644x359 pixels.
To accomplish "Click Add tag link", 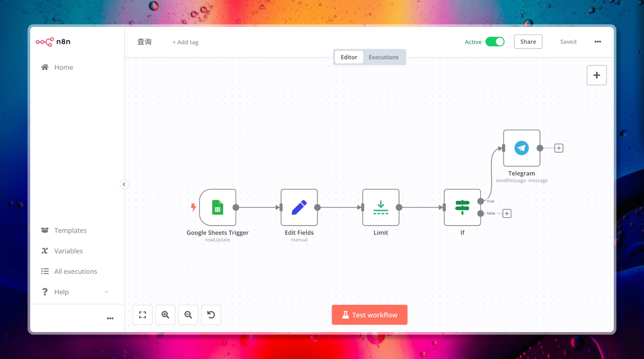I will (x=185, y=42).
